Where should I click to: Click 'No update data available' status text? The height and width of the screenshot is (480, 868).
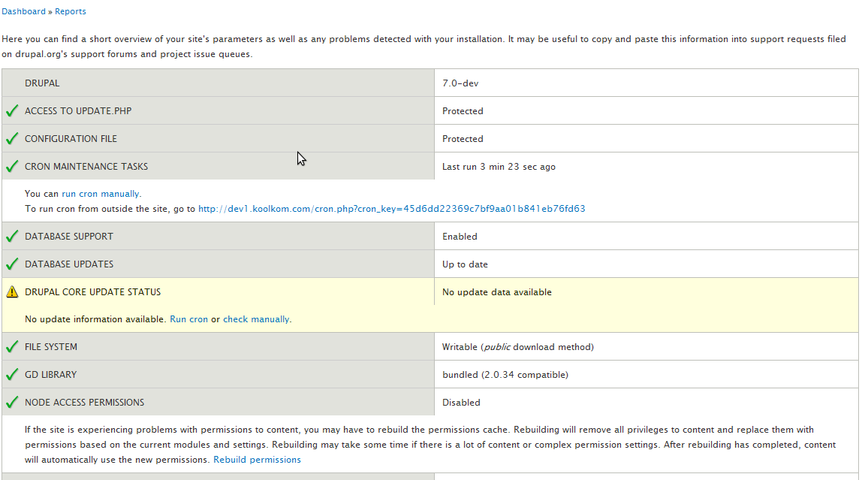(x=496, y=292)
